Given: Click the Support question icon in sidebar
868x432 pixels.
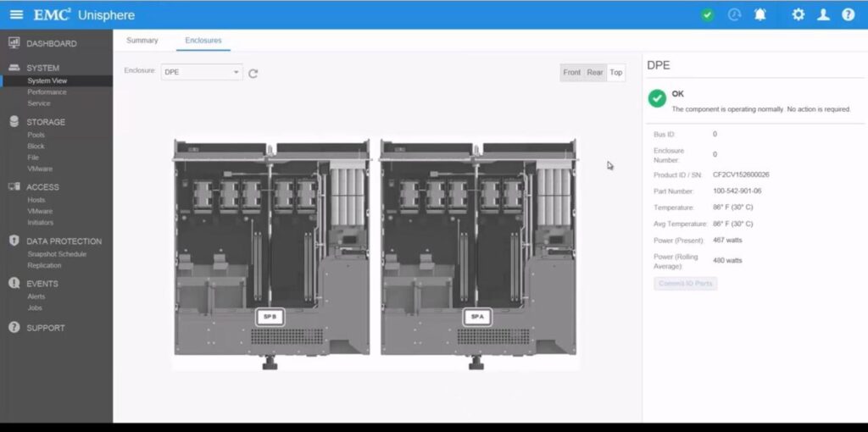Looking at the screenshot, I should pos(14,328).
